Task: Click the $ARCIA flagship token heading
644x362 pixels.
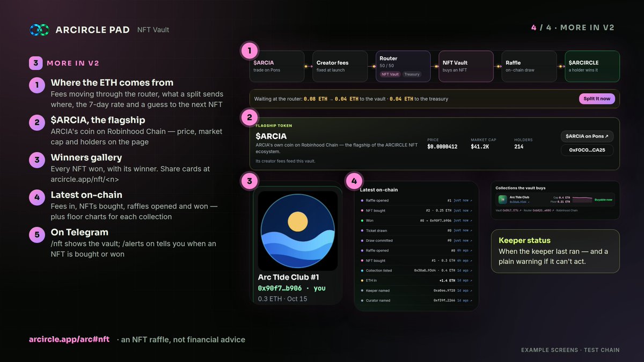Action: (x=271, y=136)
